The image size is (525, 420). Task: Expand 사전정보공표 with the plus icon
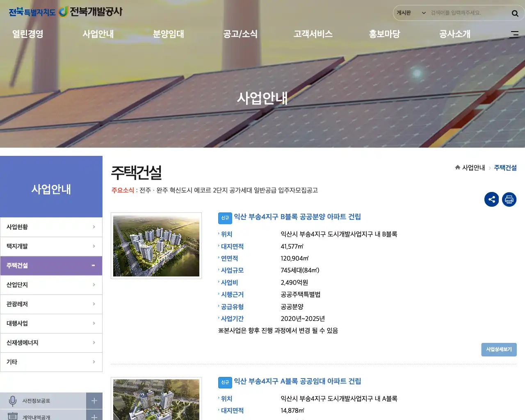pyautogui.click(x=94, y=401)
